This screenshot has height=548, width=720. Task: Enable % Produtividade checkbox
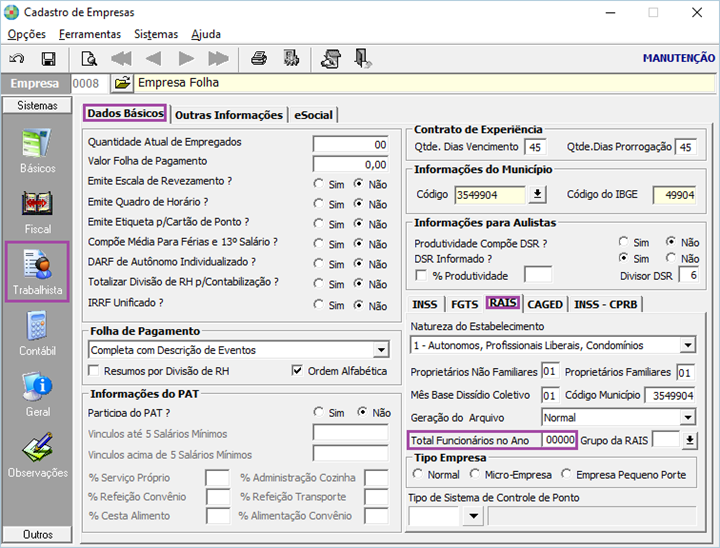421,276
